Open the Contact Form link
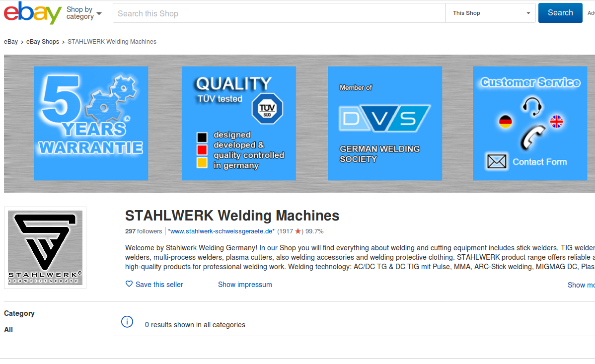 tap(539, 162)
